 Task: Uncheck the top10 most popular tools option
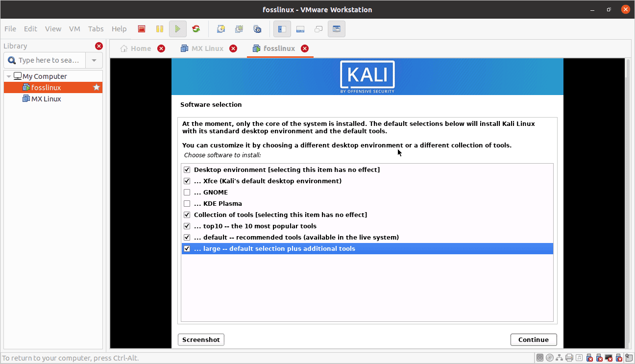(187, 226)
